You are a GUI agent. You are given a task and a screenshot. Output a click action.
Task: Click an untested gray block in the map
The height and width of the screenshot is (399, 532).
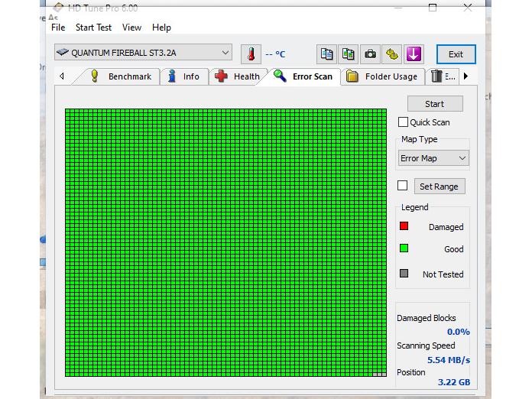point(379,375)
